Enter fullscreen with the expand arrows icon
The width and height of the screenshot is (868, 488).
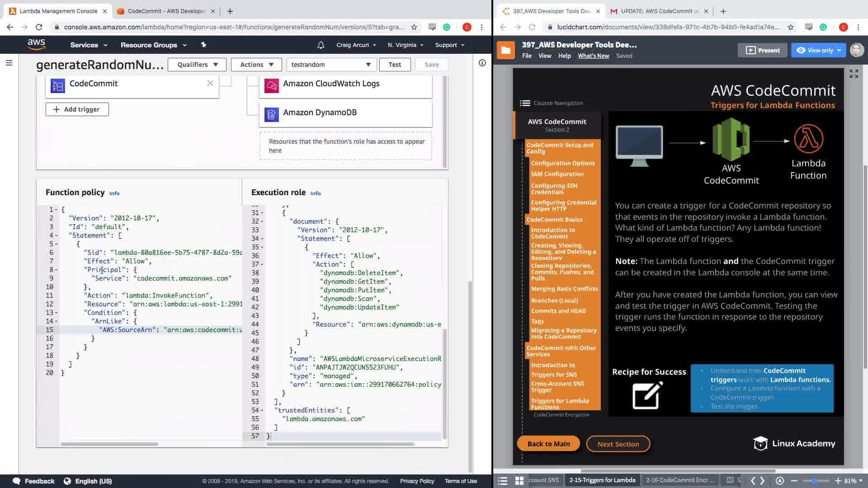[x=854, y=74]
